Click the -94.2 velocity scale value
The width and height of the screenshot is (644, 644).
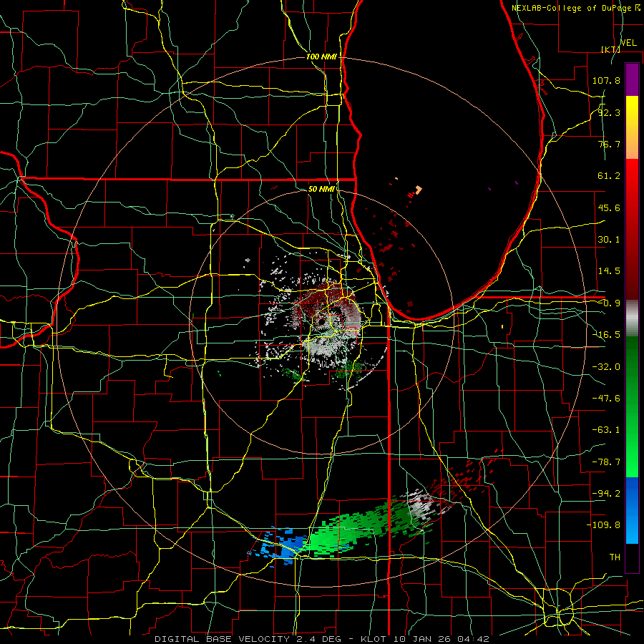point(606,494)
